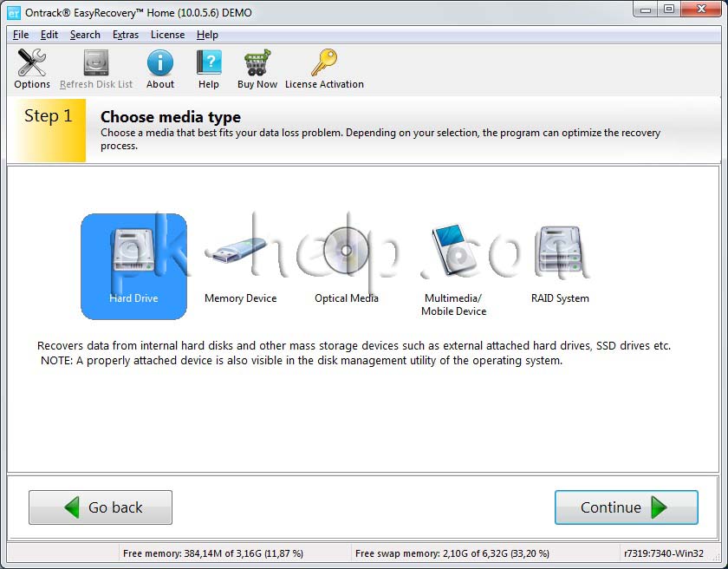Image resolution: width=728 pixels, height=569 pixels.
Task: Open the Options wrench toolbar icon
Action: pyautogui.click(x=32, y=64)
